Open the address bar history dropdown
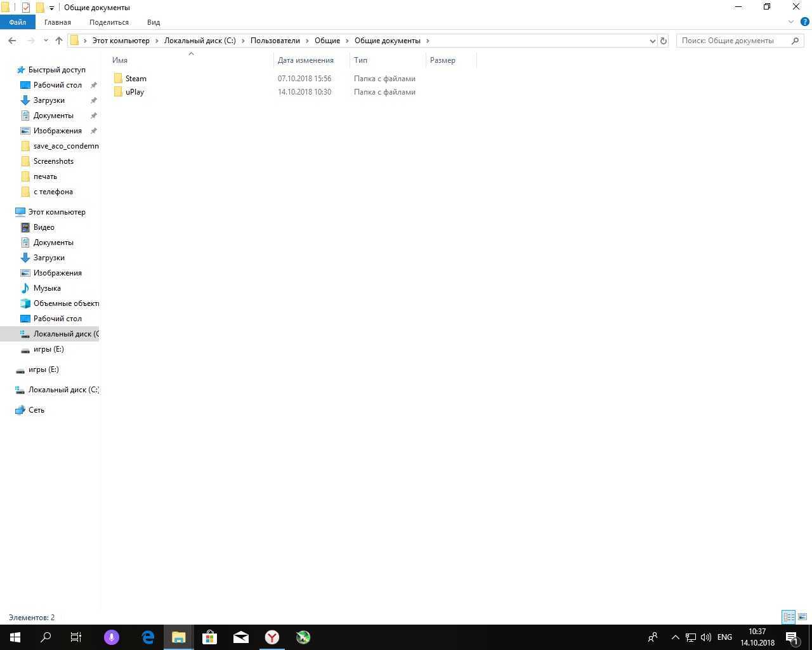 pyautogui.click(x=652, y=41)
